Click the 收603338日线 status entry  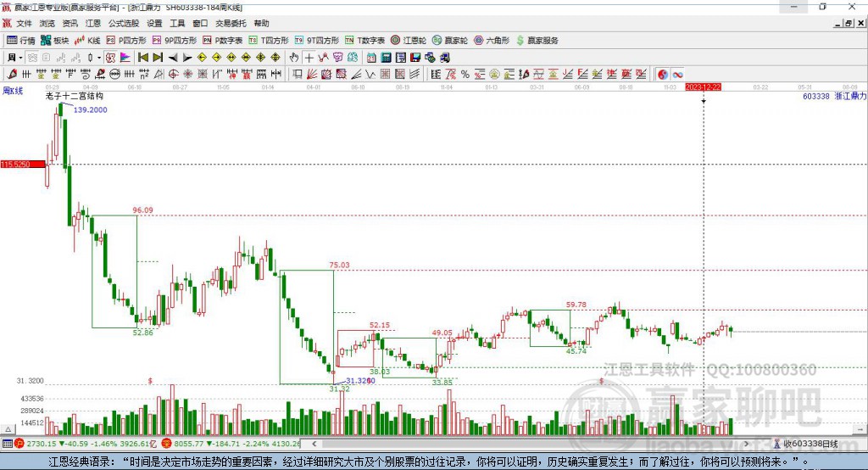[805, 444]
